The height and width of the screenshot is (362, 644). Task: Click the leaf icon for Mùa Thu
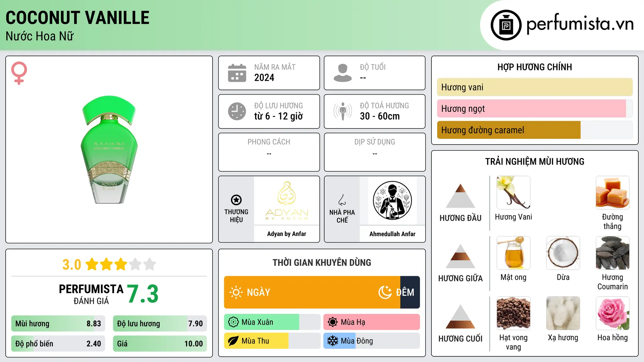coord(233,341)
